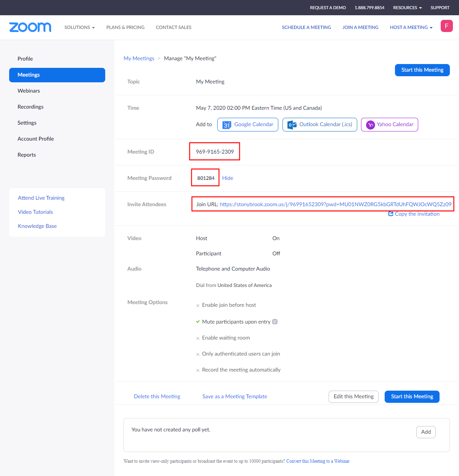Go to Recordings in the sidebar
Screen dimensions: 459x476
(30, 107)
